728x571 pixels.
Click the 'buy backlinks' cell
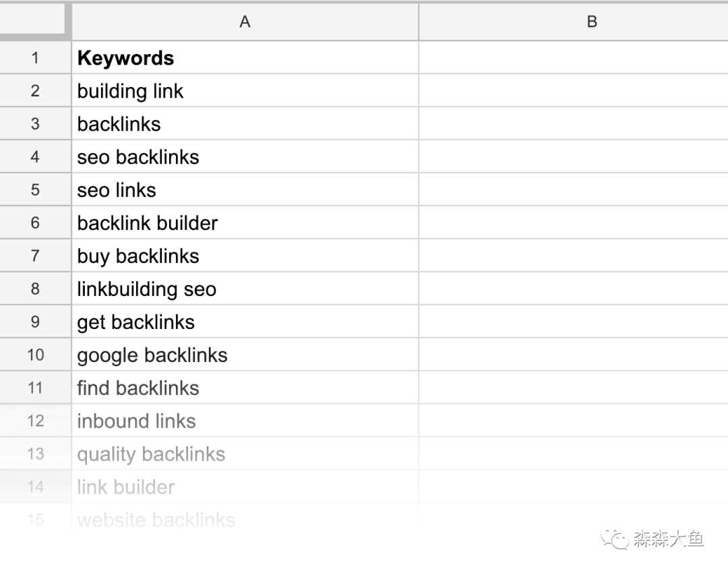click(x=245, y=256)
